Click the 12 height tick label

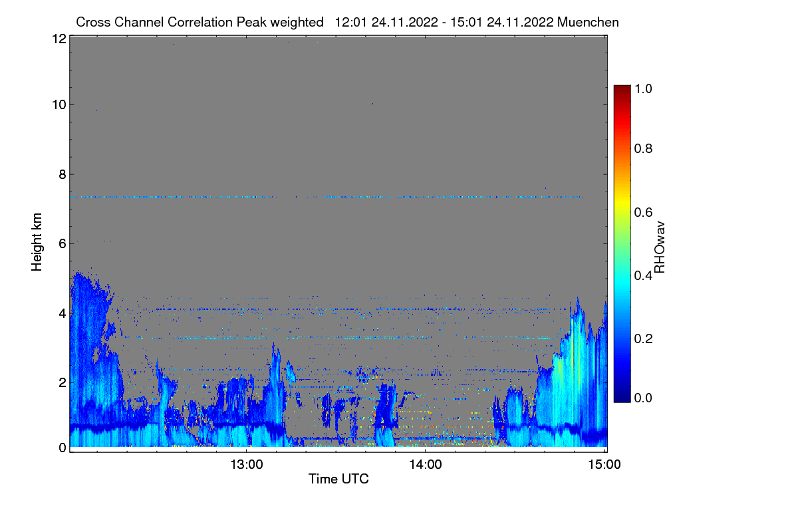(x=59, y=39)
